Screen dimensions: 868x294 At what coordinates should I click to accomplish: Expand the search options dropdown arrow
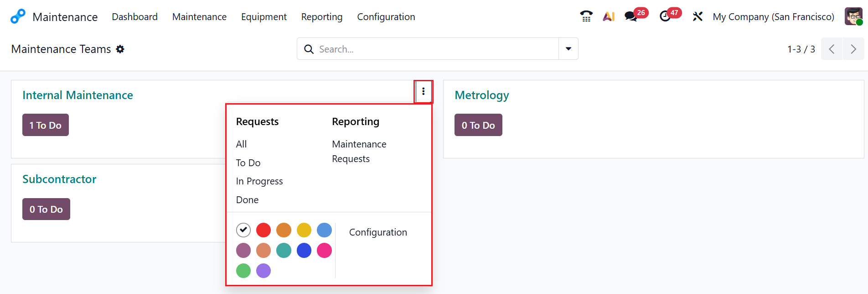click(568, 49)
